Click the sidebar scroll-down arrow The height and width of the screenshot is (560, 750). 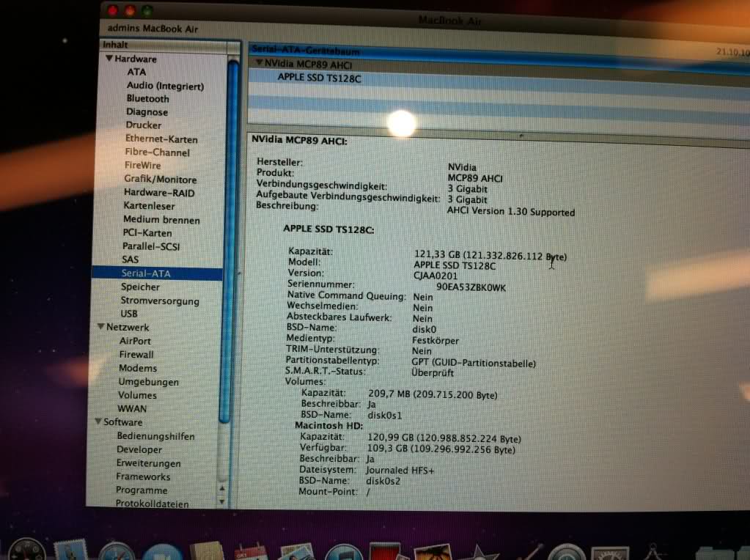pos(222,501)
